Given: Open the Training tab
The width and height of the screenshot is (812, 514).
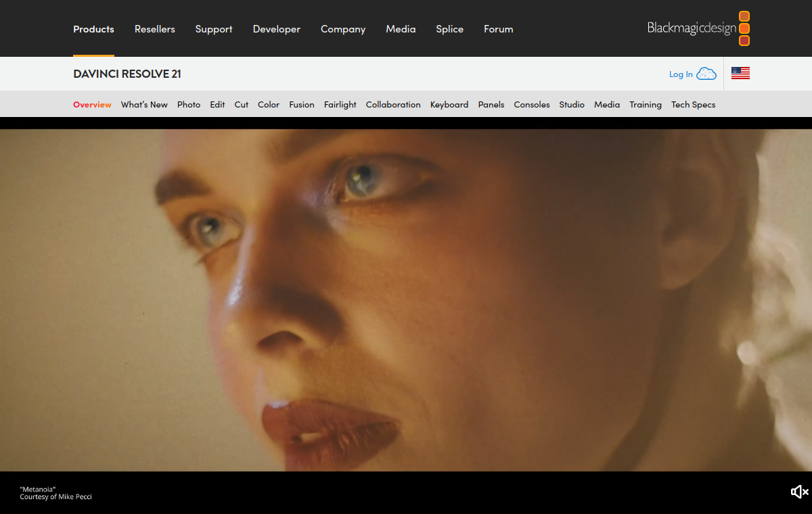Looking at the screenshot, I should [646, 104].
